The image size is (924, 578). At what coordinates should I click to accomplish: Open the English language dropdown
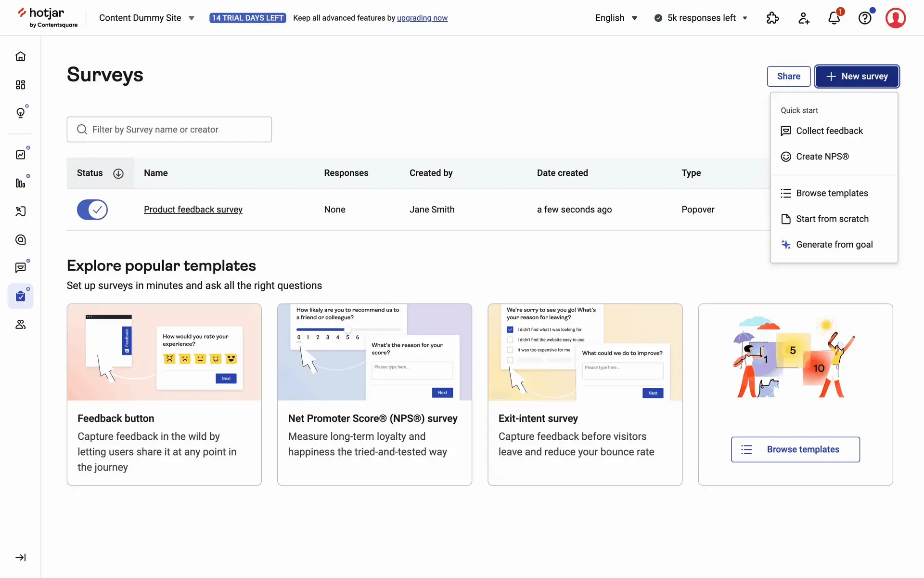coord(616,18)
